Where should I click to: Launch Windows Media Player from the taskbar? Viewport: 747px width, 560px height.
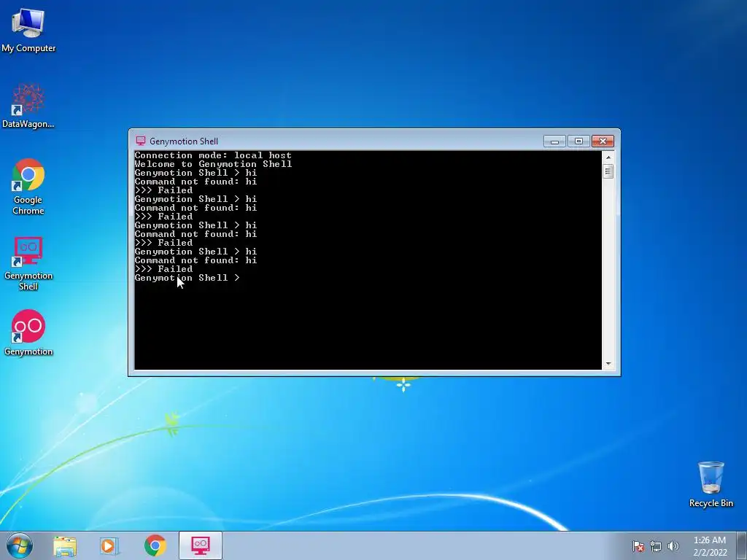pos(109,545)
